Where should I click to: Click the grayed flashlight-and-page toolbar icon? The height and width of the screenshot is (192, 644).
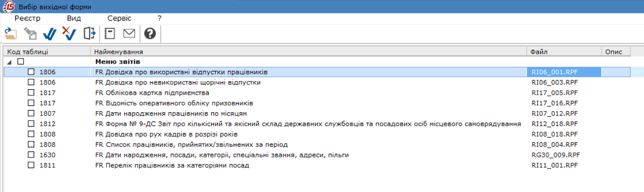30,34
